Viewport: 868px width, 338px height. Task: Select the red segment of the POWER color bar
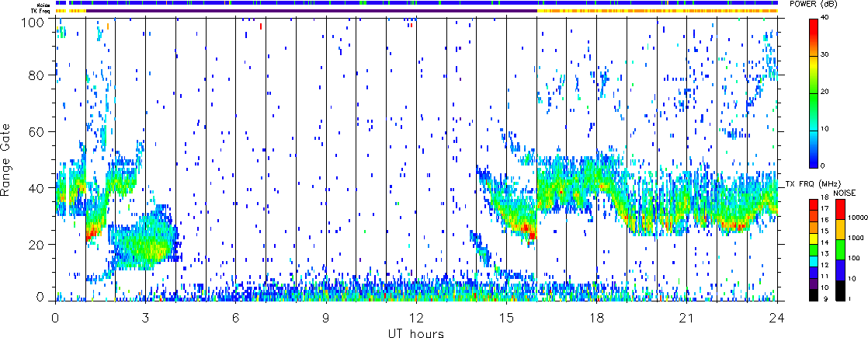pyautogui.click(x=813, y=37)
